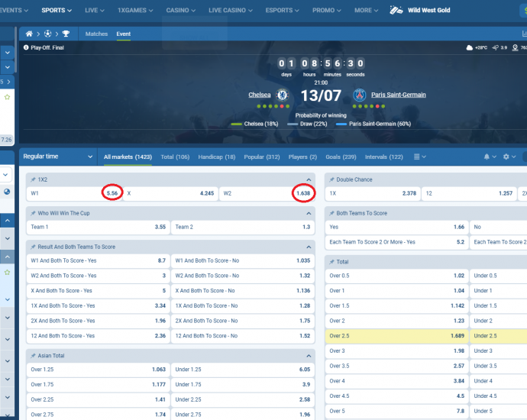Pin the 1X2 market
This screenshot has width=527, height=420.
(x=33, y=179)
